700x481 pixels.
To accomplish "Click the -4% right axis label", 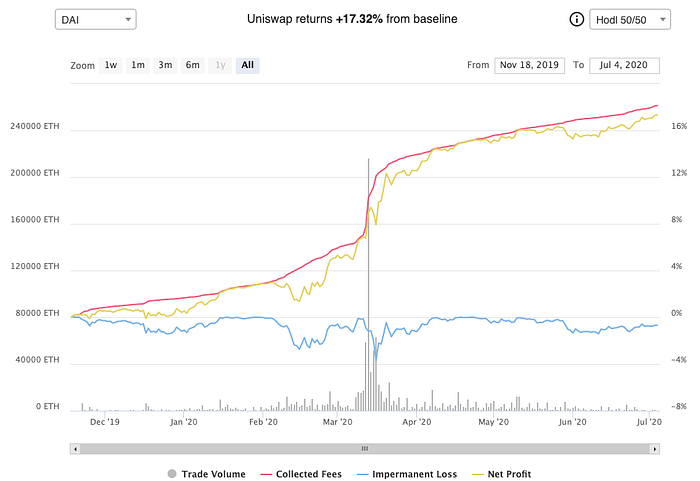I will [x=679, y=360].
